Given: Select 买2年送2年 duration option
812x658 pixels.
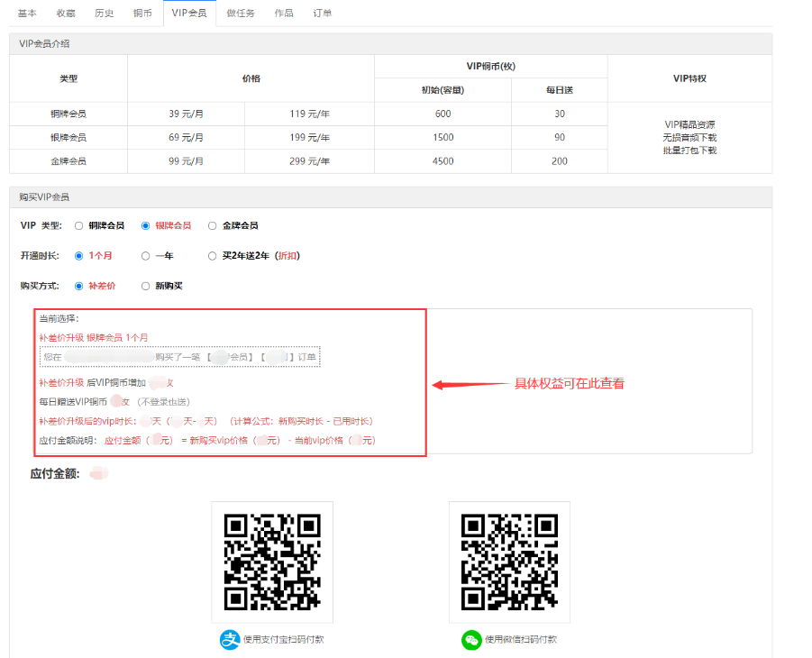Looking at the screenshot, I should coord(212,256).
